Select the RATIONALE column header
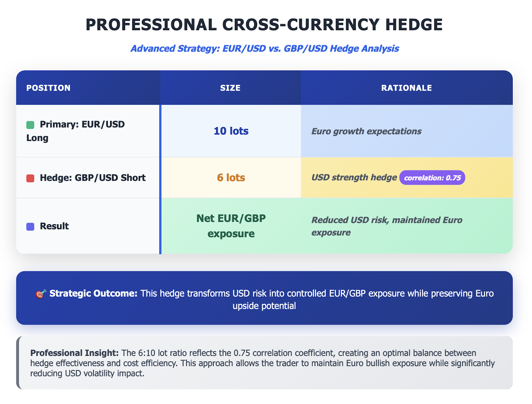532x404 pixels. [x=406, y=88]
